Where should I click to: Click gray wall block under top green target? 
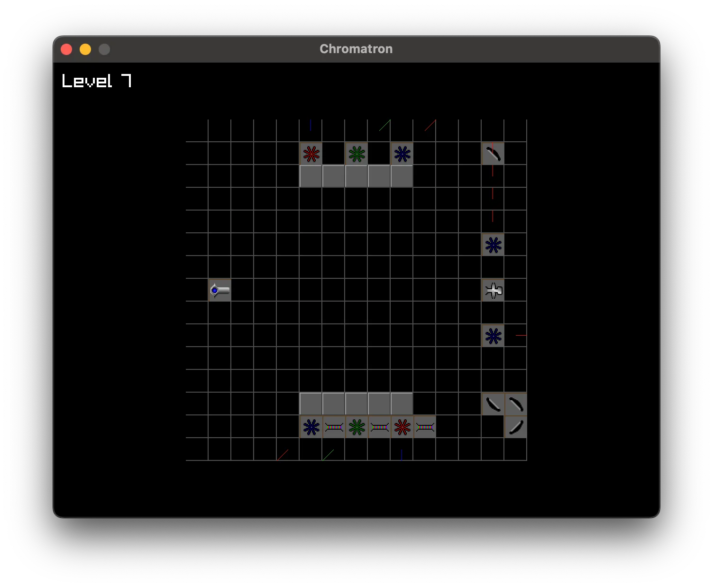coord(356,176)
